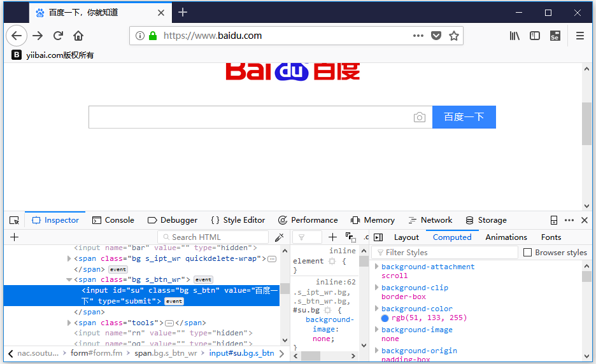This screenshot has height=364, width=596.
Task: Toggle the sidebars icon
Action: 535,36
